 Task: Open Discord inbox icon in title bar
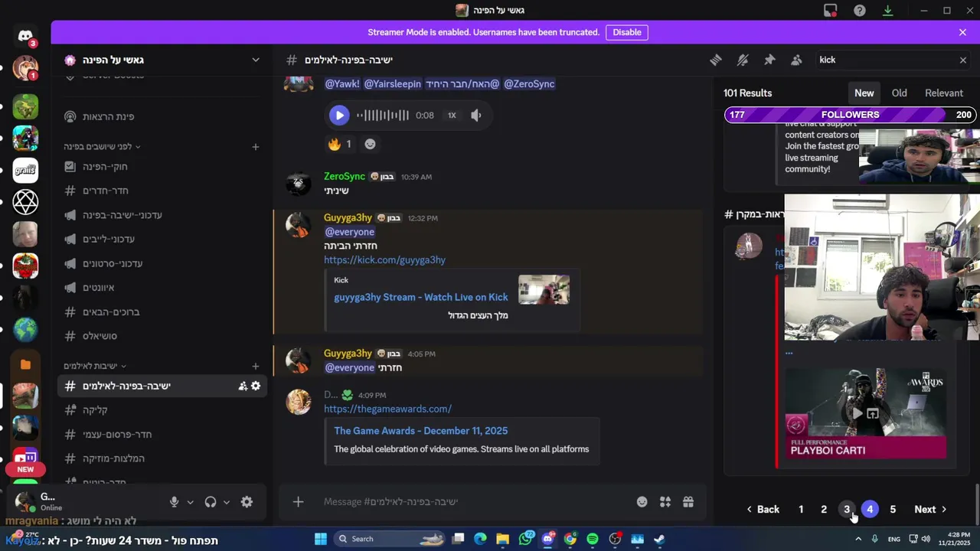[831, 11]
